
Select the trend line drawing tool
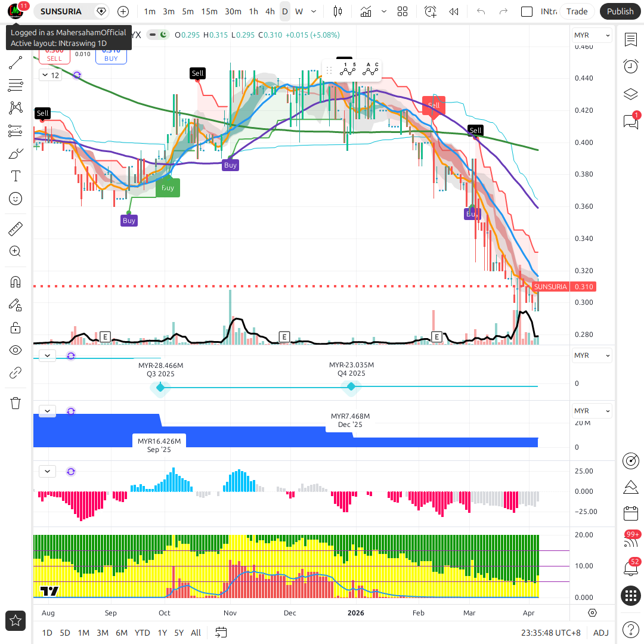[16, 63]
